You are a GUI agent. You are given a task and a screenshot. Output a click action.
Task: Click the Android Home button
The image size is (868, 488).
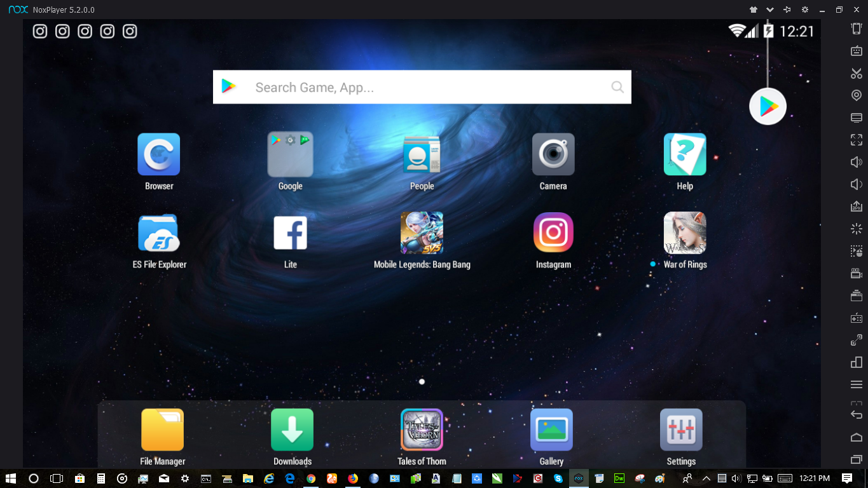857,437
